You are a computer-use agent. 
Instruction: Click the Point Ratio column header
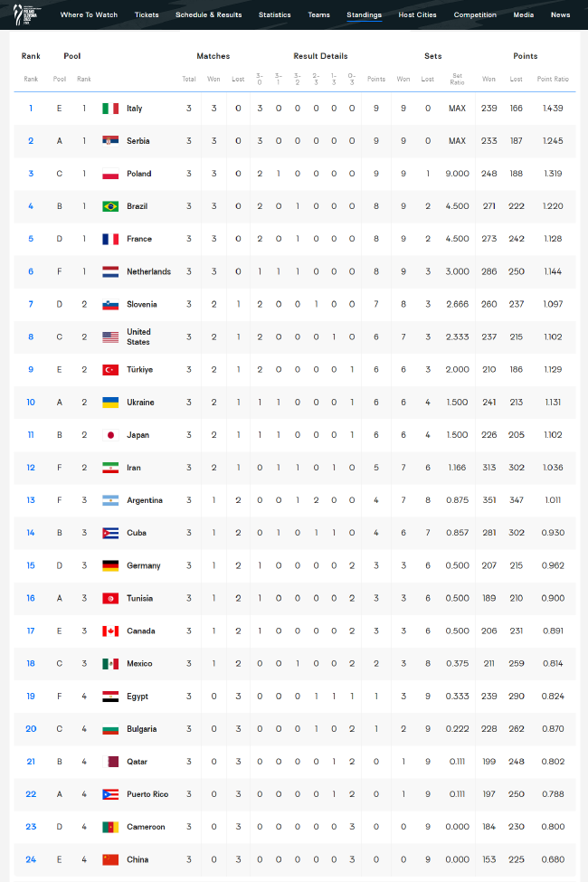(x=552, y=79)
